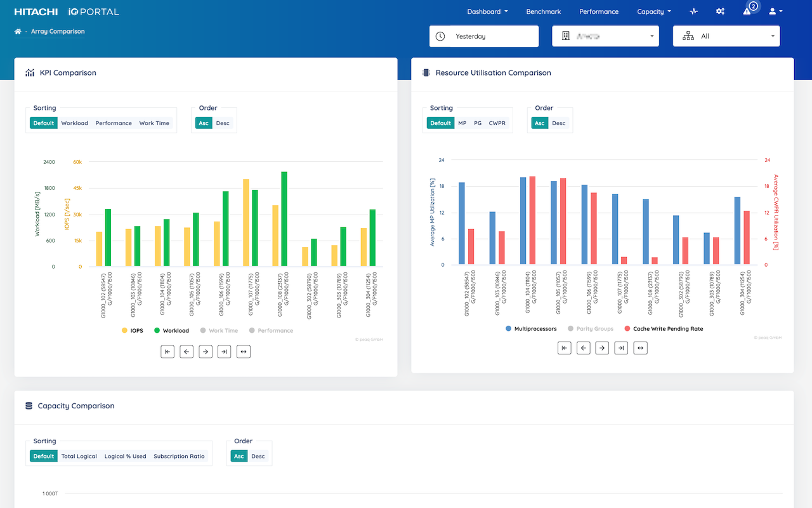Open the user profile menu icon

tap(775, 11)
